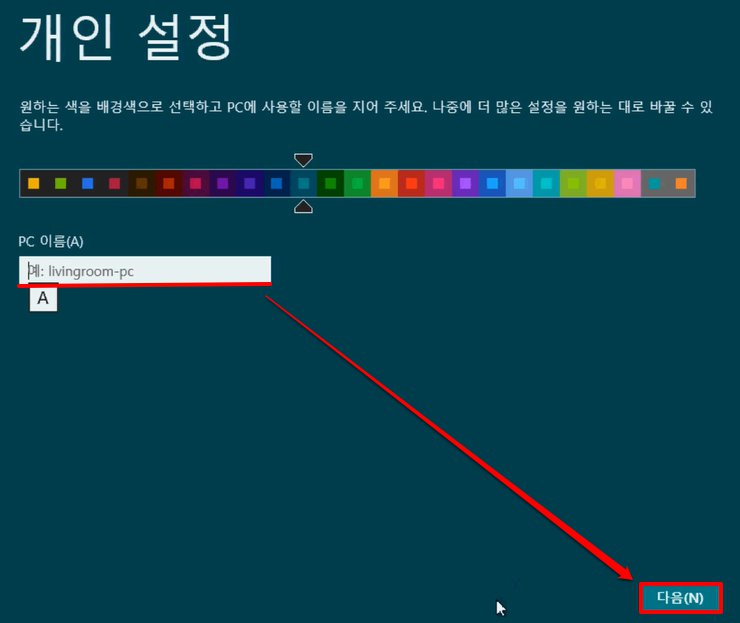This screenshot has height=623, width=740.
Task: Select the dark brown color swatch
Action: (142, 183)
